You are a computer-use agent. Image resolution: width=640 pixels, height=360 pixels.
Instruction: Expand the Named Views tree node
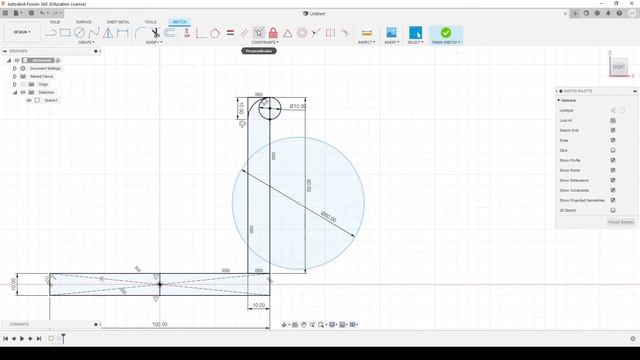(15, 76)
